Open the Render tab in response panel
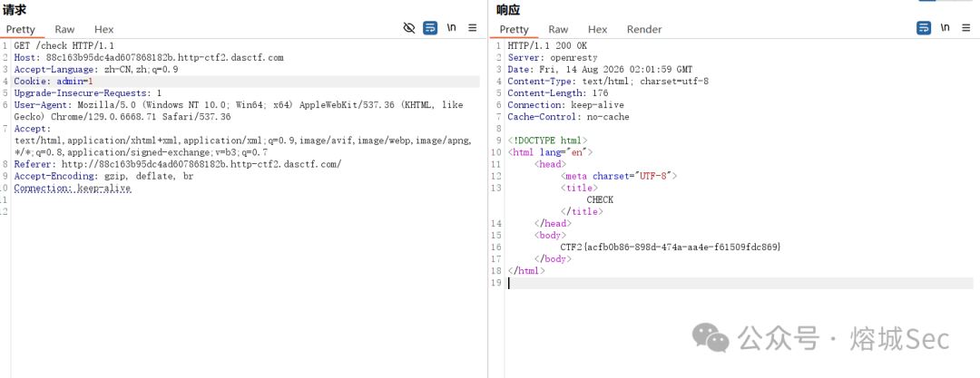The height and width of the screenshot is (378, 980). 644,29
